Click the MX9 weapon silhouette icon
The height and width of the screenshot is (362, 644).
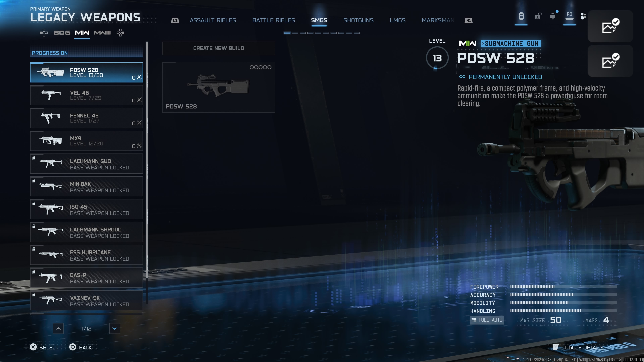click(51, 140)
